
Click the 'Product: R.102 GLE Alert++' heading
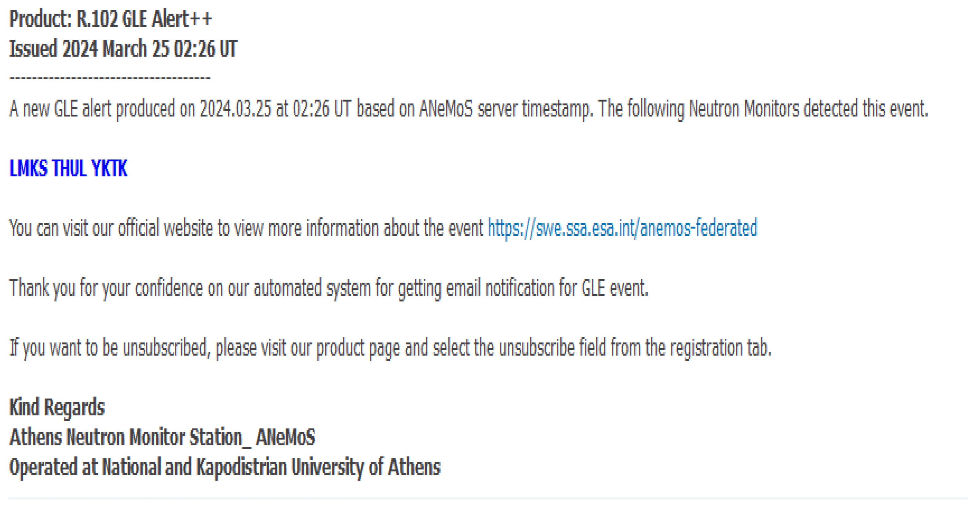pyautogui.click(x=110, y=19)
